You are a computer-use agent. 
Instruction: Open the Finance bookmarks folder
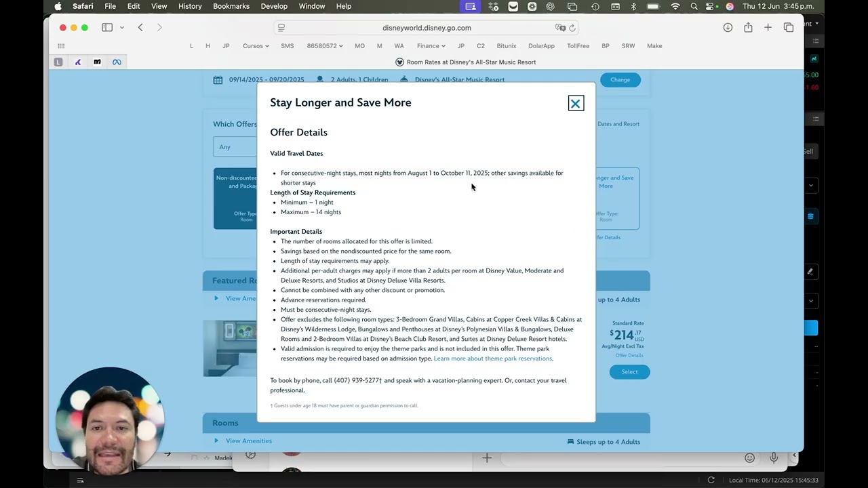pos(431,46)
